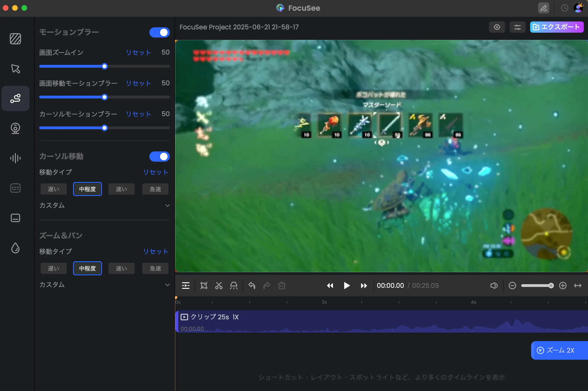Click the scissors split tool
Viewport: 588px width, 391px height.
tap(219, 286)
